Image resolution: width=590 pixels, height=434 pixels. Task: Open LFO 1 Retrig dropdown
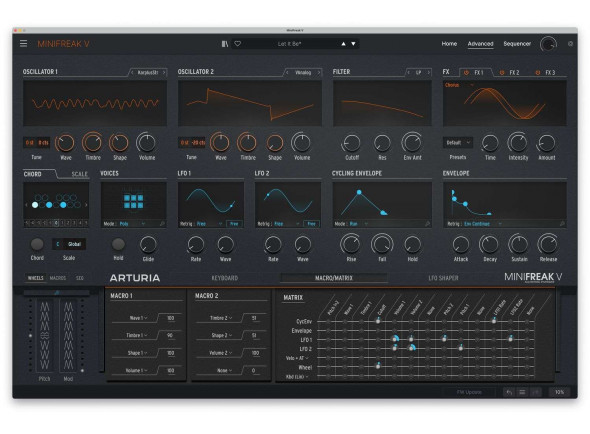point(209,224)
